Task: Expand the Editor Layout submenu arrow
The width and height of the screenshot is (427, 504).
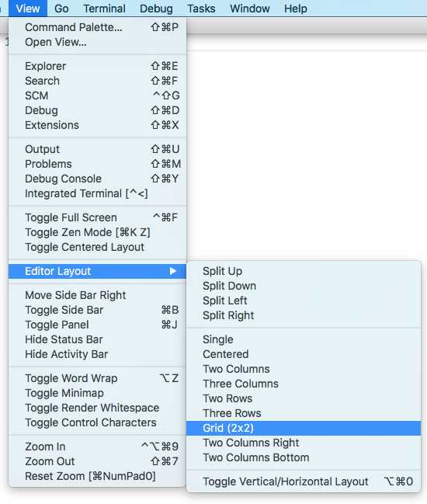Action: coord(173,271)
